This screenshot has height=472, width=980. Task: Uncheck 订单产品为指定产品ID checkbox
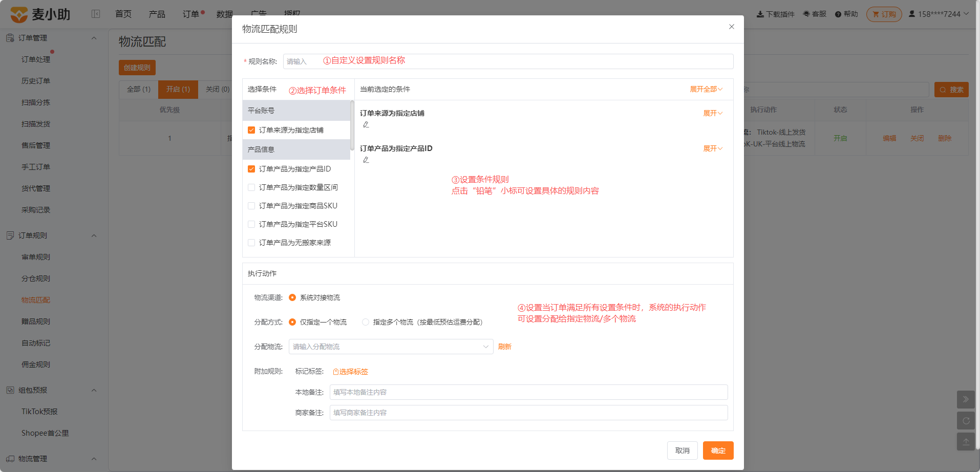coord(251,169)
